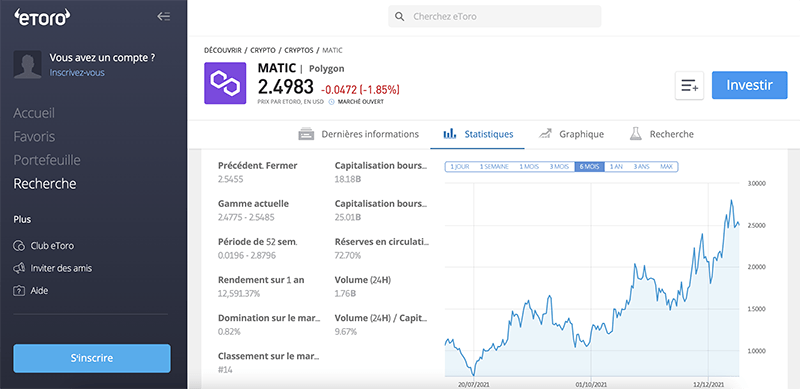This screenshot has width=800, height=389.
Task: Click the user avatar placeholder
Action: tap(28, 64)
